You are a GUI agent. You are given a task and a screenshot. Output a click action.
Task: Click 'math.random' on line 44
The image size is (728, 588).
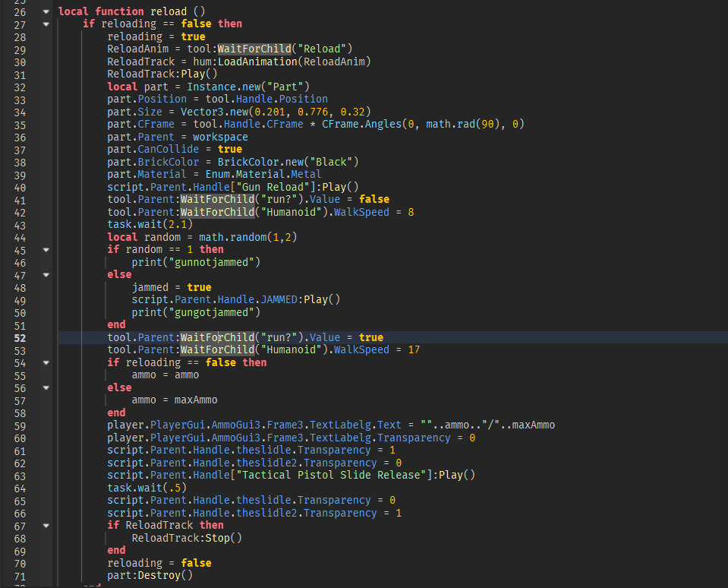click(x=233, y=237)
